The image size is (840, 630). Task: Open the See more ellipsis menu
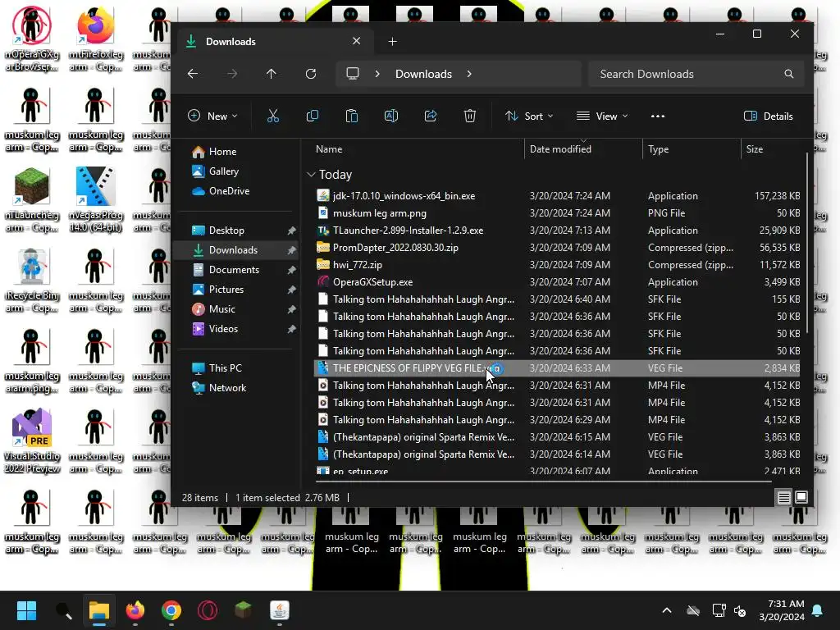657,116
